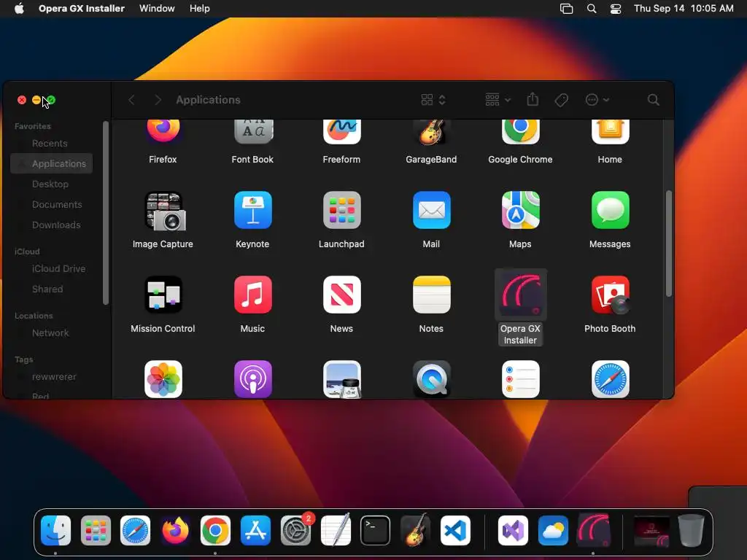This screenshot has height=560, width=747.
Task: Open Desktop from the sidebar
Action: [x=52, y=184]
